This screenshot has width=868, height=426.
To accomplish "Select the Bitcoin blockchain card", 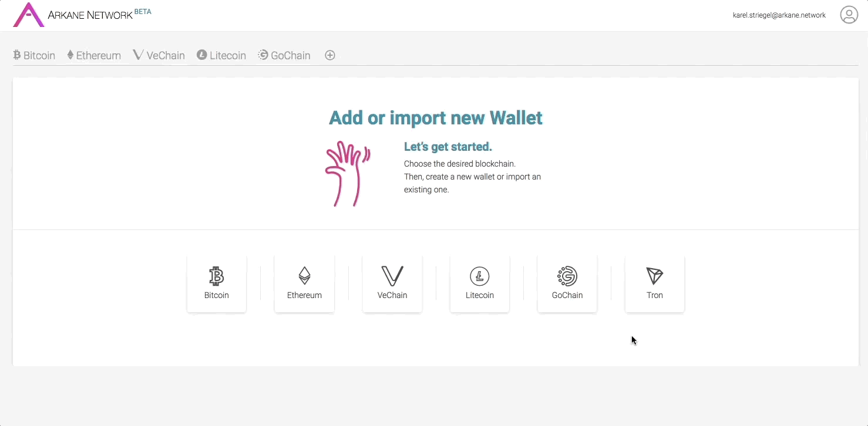I will point(217,283).
